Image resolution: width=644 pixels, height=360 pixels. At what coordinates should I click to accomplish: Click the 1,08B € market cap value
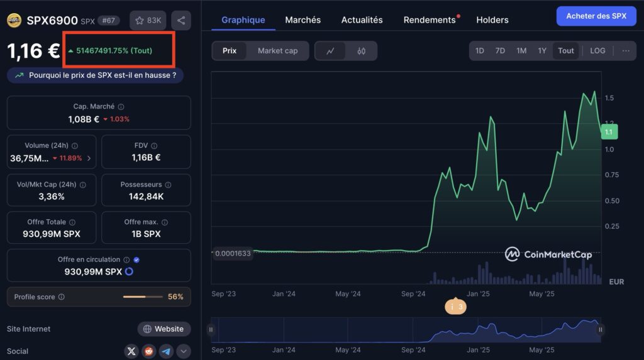point(84,119)
